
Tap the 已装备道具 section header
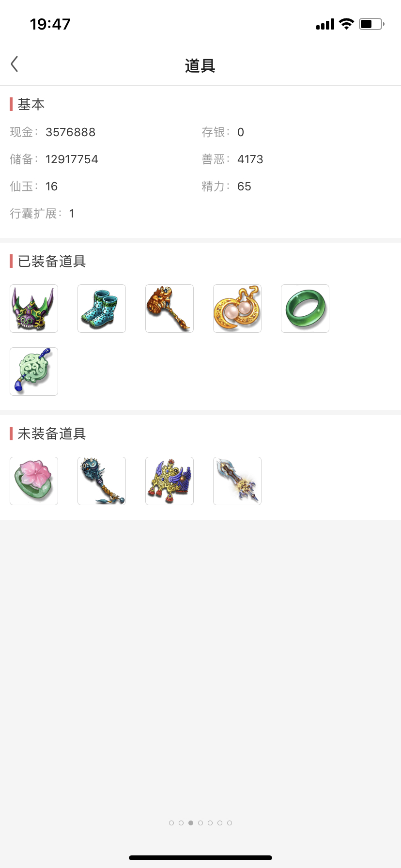(x=52, y=262)
